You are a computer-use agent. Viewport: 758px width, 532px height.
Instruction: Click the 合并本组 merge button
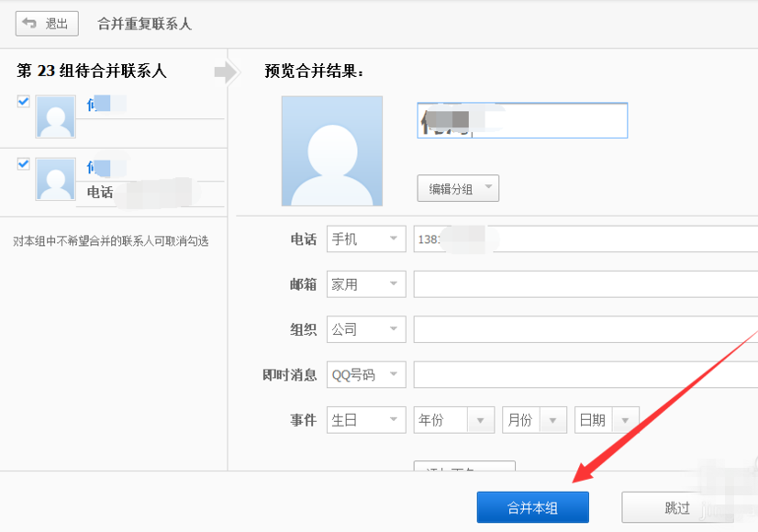(x=532, y=506)
